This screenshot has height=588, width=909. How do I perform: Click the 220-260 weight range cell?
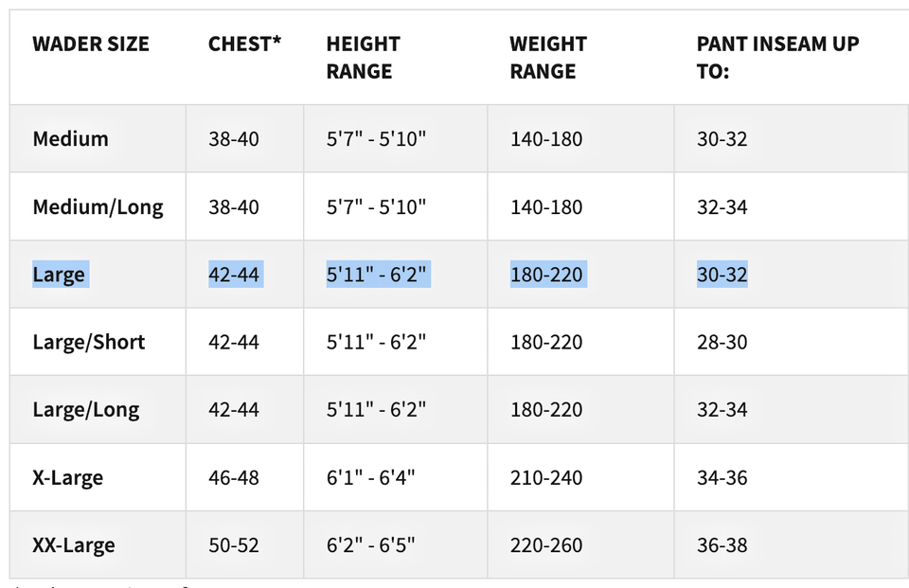(x=547, y=546)
